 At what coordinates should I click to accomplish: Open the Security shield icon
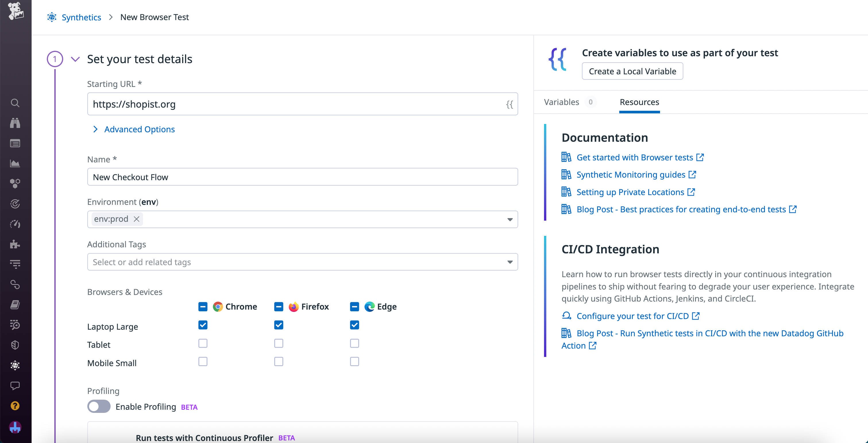pos(15,345)
